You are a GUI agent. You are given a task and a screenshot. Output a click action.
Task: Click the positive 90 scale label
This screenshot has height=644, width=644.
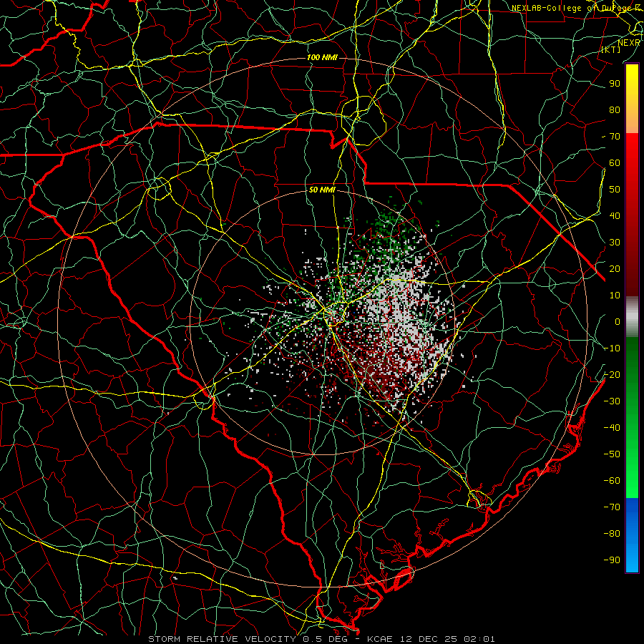615,84
